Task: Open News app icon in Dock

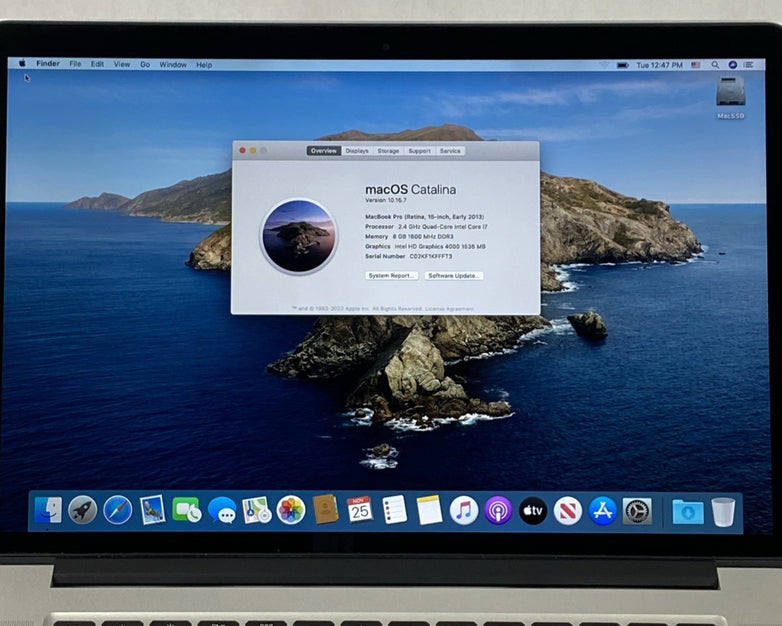Action: (568, 511)
